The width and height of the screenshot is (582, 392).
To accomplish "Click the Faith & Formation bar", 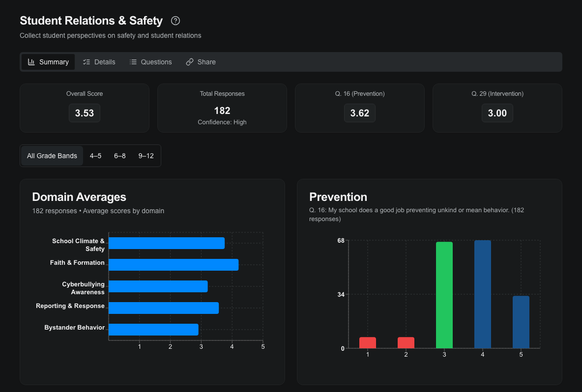I will pyautogui.click(x=174, y=265).
